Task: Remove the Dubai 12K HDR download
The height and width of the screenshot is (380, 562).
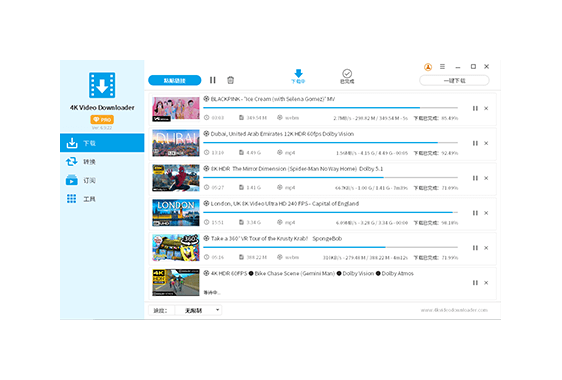Action: coord(486,143)
